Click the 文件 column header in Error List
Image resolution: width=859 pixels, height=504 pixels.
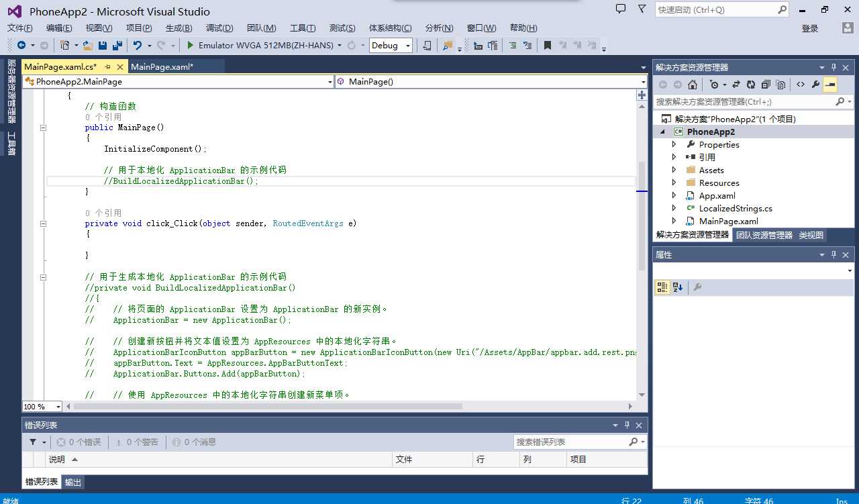432,460
